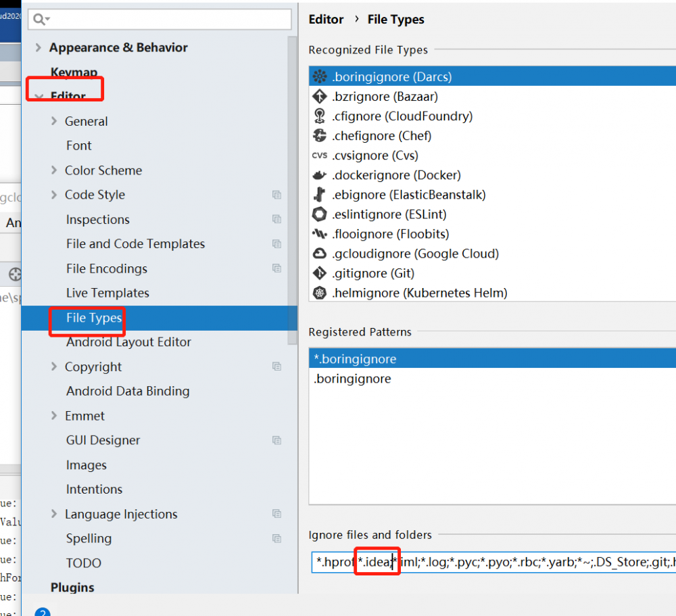Image resolution: width=676 pixels, height=616 pixels.
Task: Open the Font settings page
Action: point(79,145)
